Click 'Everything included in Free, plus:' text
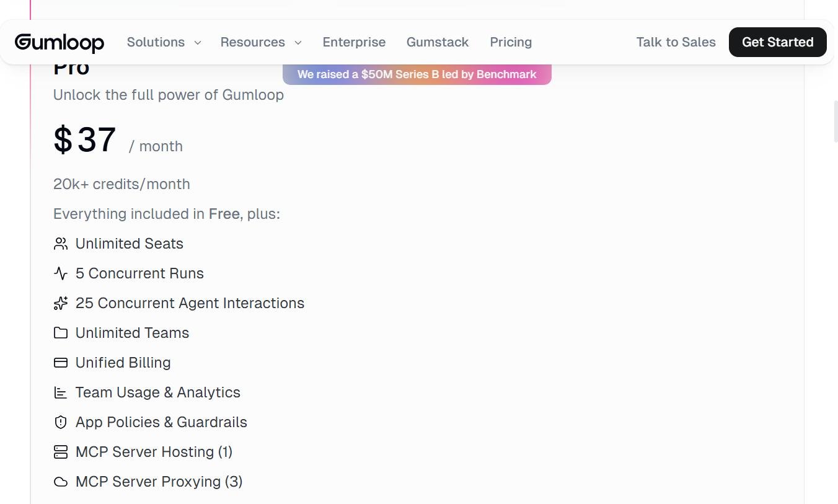Image resolution: width=838 pixels, height=504 pixels. click(167, 214)
